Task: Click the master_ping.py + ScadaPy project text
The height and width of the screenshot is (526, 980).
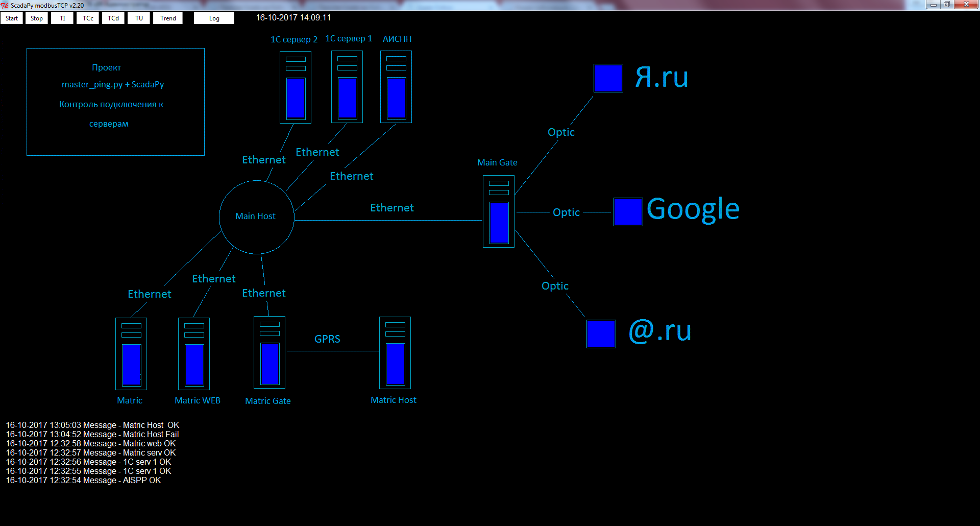Action: pos(113,84)
